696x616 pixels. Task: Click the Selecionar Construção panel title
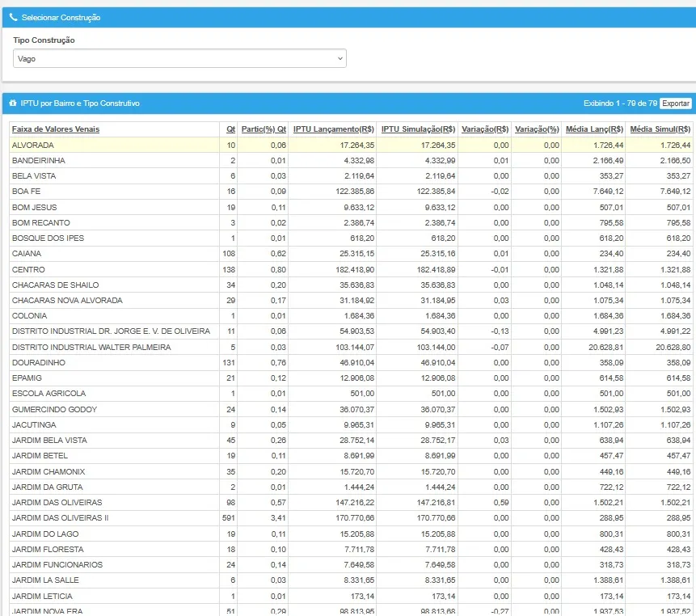pyautogui.click(x=61, y=17)
